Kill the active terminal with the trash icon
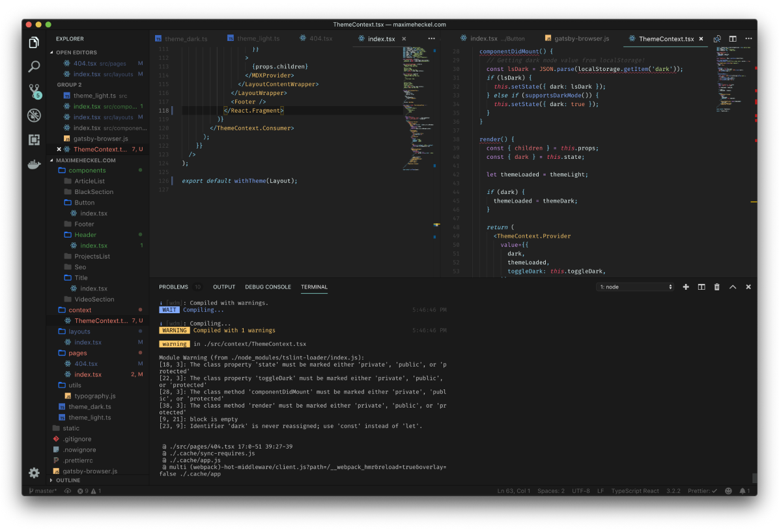779x532 pixels. 716,287
